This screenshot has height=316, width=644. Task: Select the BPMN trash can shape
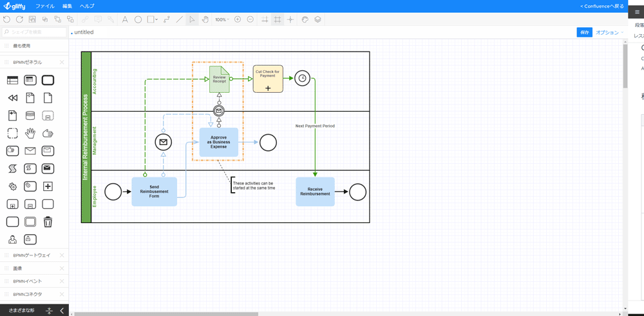pyautogui.click(x=48, y=222)
